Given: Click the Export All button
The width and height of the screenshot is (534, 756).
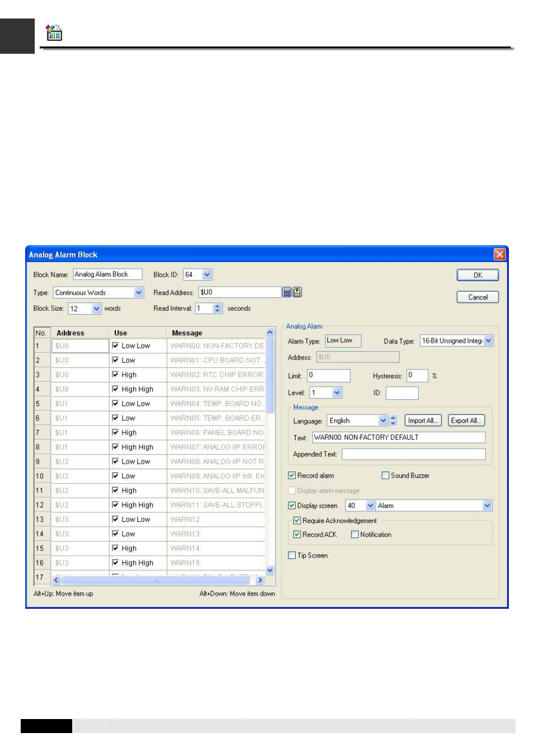Looking at the screenshot, I should [x=466, y=421].
